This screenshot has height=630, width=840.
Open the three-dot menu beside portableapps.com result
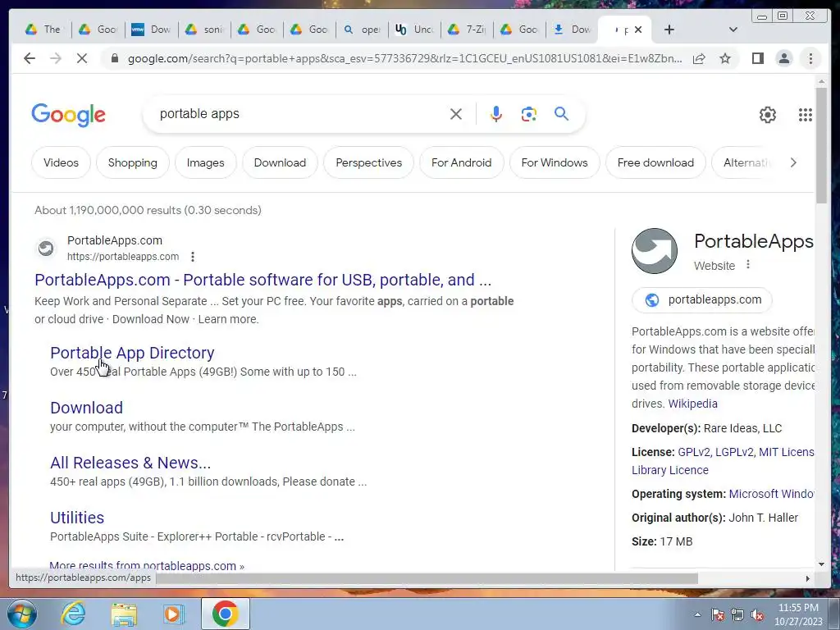click(x=193, y=257)
